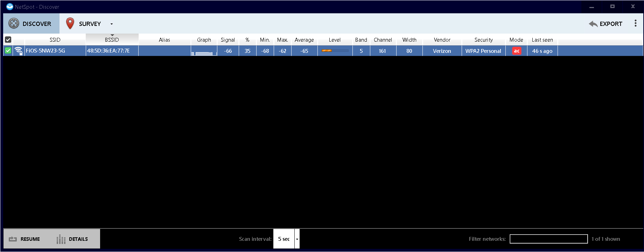Click the Discover compass icon
The height and width of the screenshot is (252, 644).
(x=14, y=23)
